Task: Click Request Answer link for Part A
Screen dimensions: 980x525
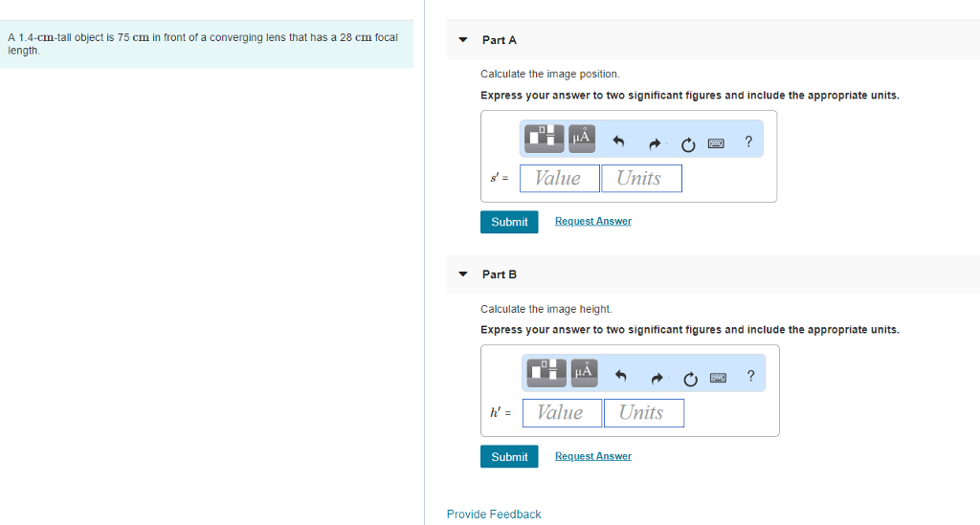Action: pos(593,222)
